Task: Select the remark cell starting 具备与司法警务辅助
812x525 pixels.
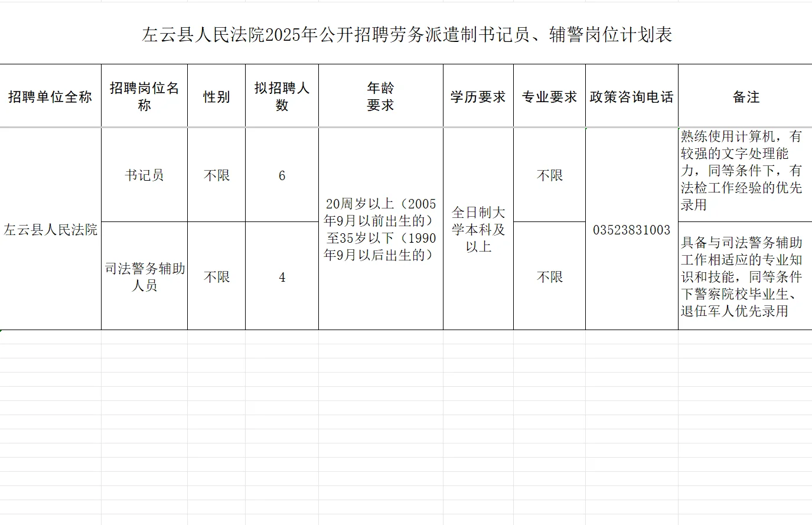Action: point(745,276)
